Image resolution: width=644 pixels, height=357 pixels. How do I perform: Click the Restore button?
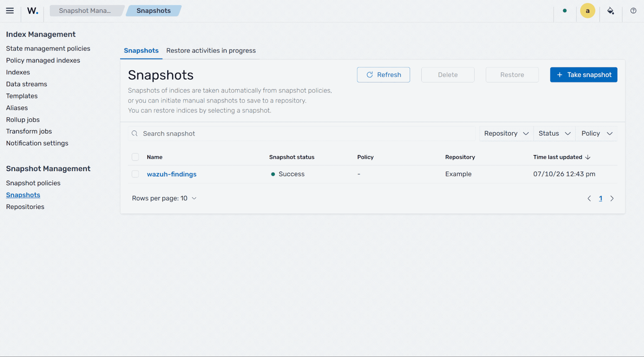[512, 75]
